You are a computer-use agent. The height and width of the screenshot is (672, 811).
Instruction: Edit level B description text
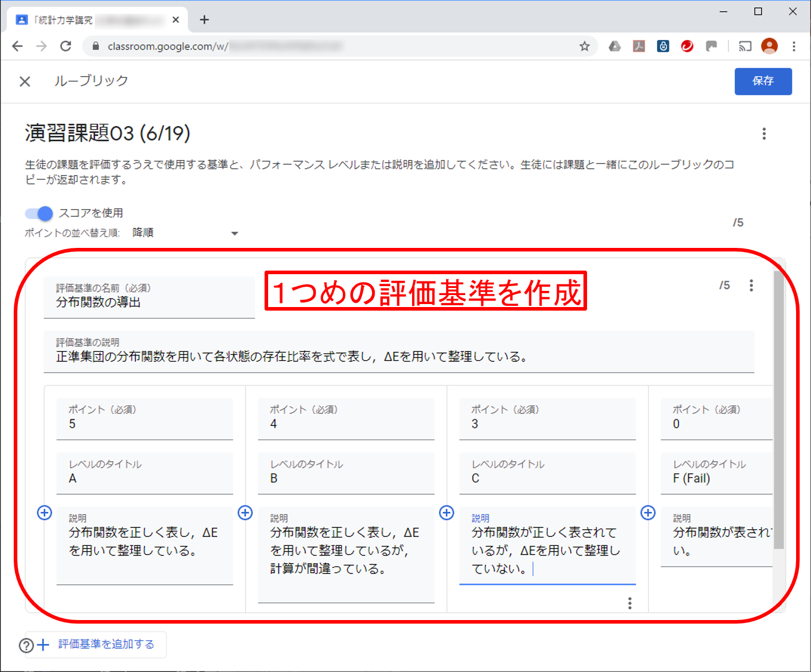coord(346,554)
